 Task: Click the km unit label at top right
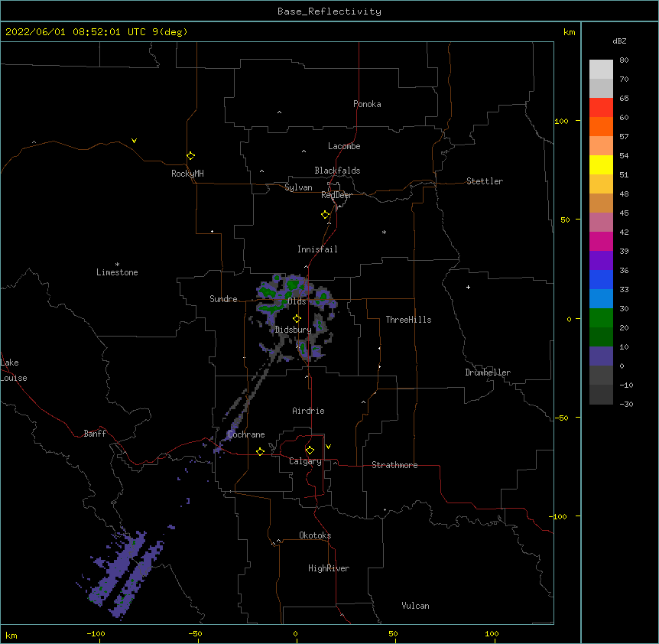pyautogui.click(x=569, y=32)
